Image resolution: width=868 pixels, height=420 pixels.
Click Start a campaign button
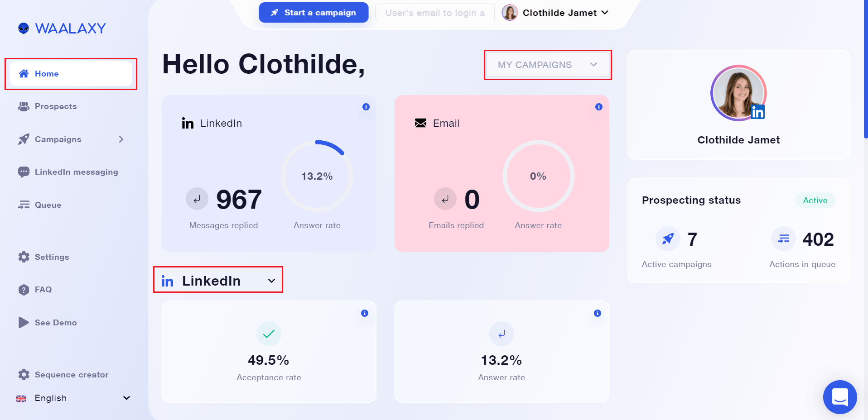pyautogui.click(x=313, y=13)
